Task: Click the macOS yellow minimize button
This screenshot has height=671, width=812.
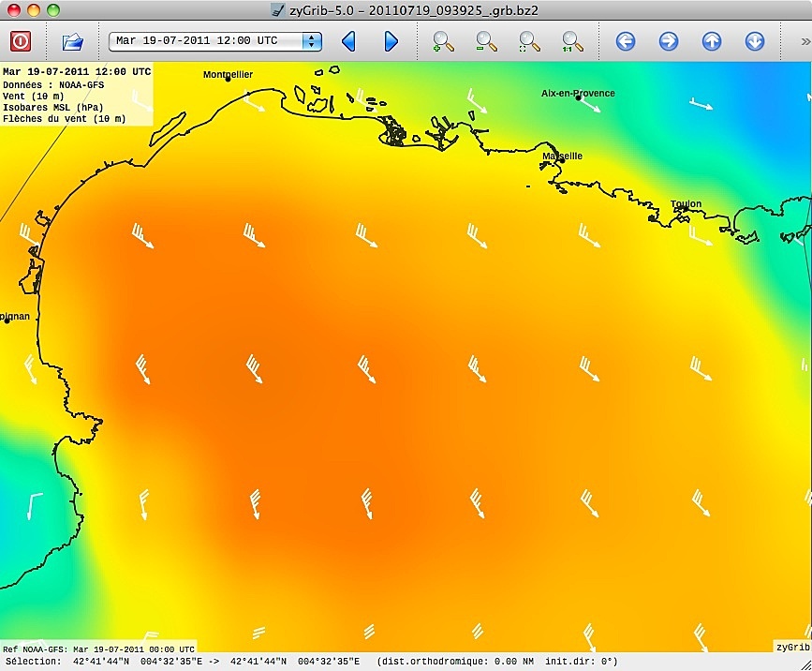Action: (33, 10)
